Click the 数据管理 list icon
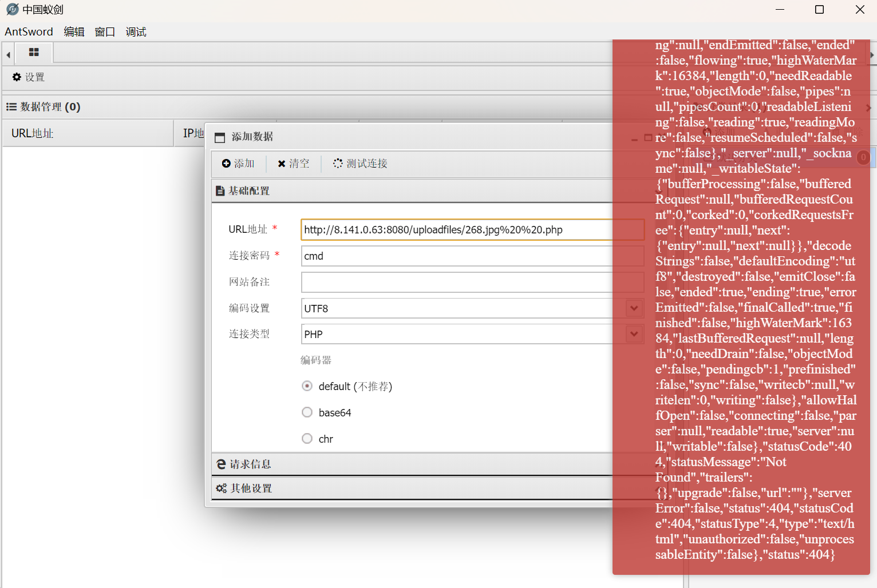Image resolution: width=877 pixels, height=588 pixels. pos(11,107)
